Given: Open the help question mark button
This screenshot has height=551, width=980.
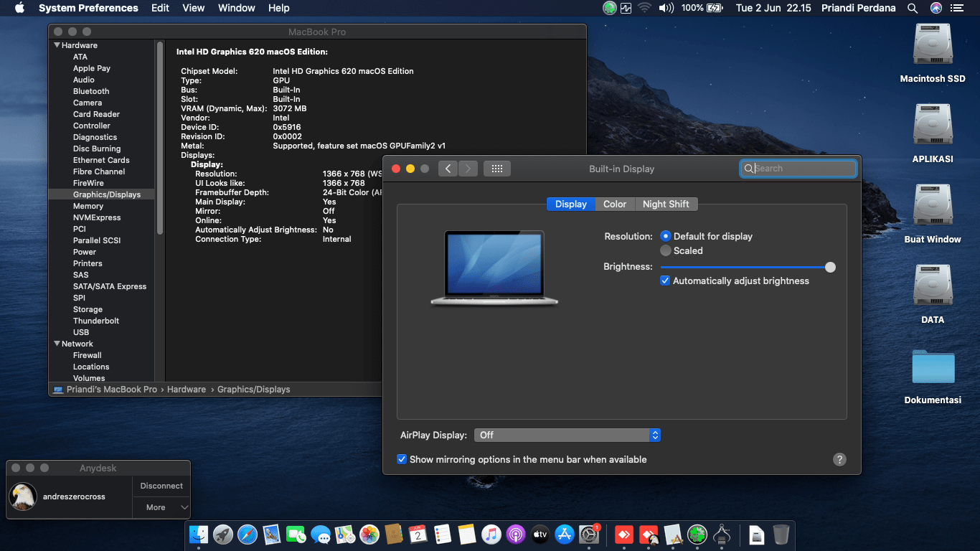Looking at the screenshot, I should click(x=840, y=460).
